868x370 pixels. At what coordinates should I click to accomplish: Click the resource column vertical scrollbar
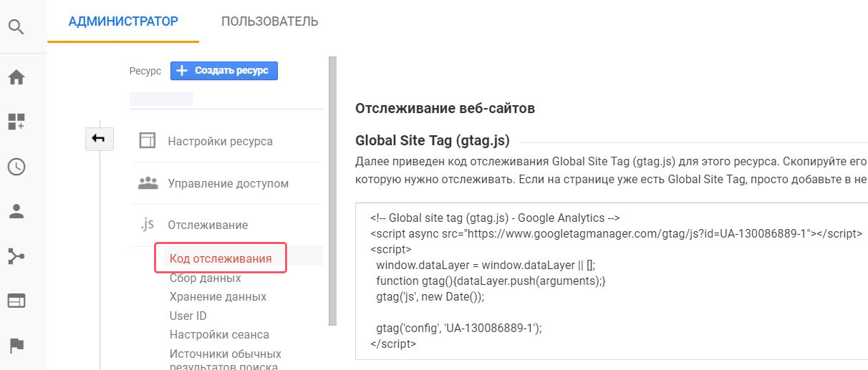point(332,191)
